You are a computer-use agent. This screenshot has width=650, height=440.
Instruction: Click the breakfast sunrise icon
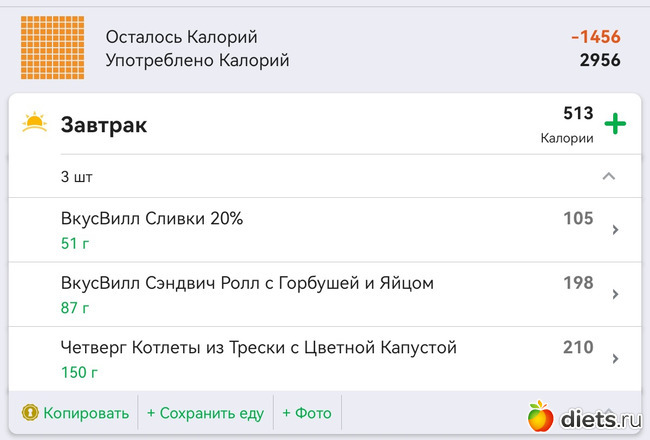pyautogui.click(x=35, y=124)
